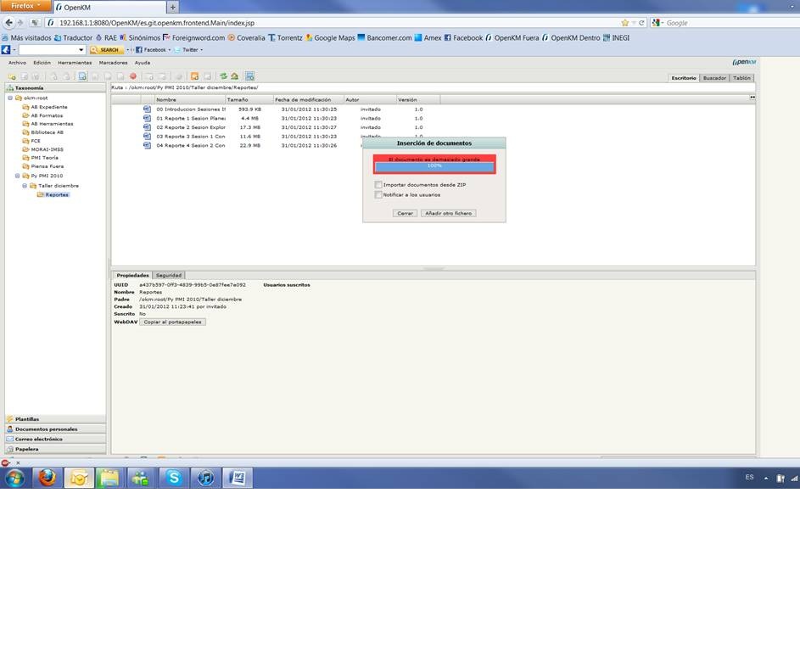Collapse the Taller diciembre tree node
The height and width of the screenshot is (672, 800).
tap(25, 185)
